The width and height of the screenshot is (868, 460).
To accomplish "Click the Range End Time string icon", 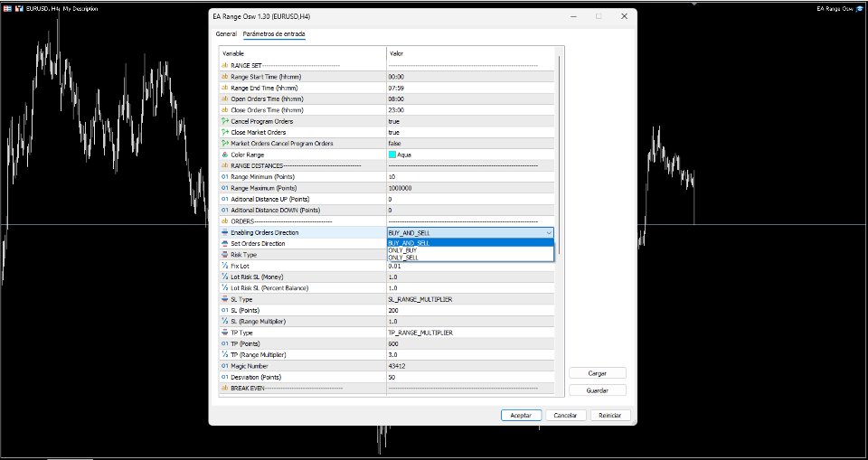I will pos(225,88).
